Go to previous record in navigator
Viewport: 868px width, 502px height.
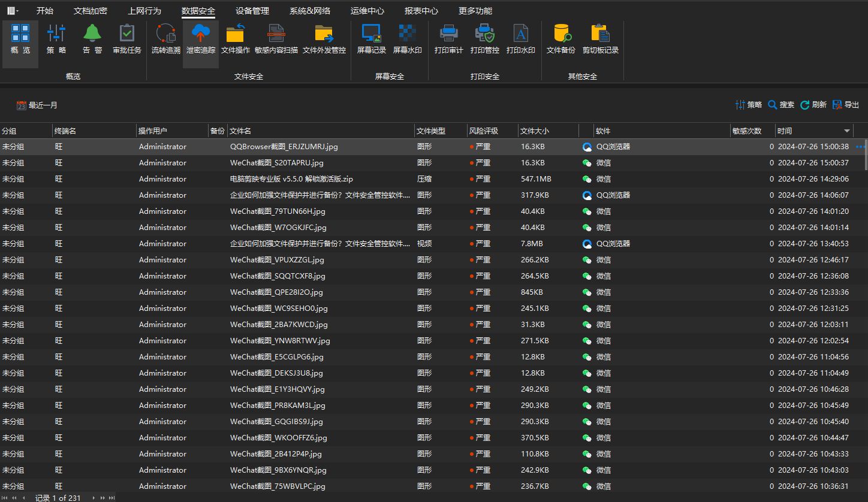pos(24,498)
